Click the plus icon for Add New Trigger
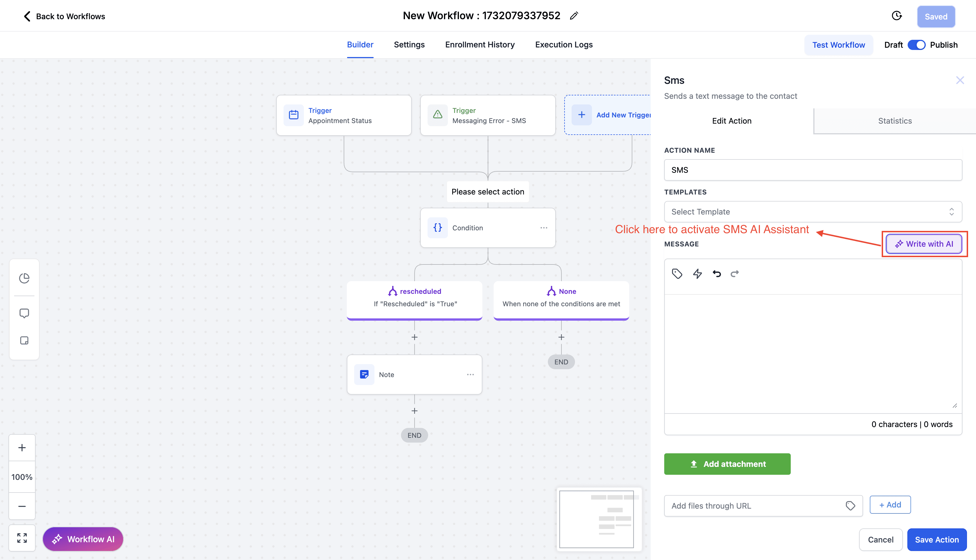976x560 pixels. pos(581,115)
